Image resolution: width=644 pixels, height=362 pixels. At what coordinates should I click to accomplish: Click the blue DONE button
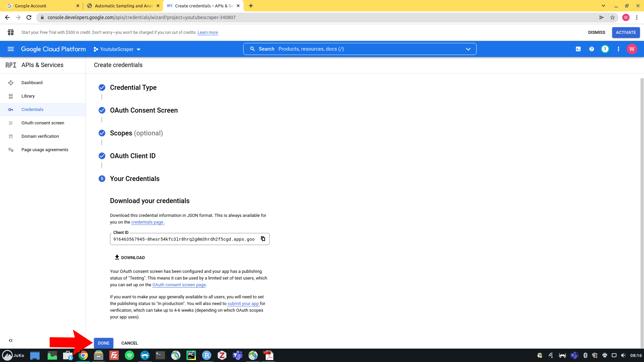tap(103, 343)
